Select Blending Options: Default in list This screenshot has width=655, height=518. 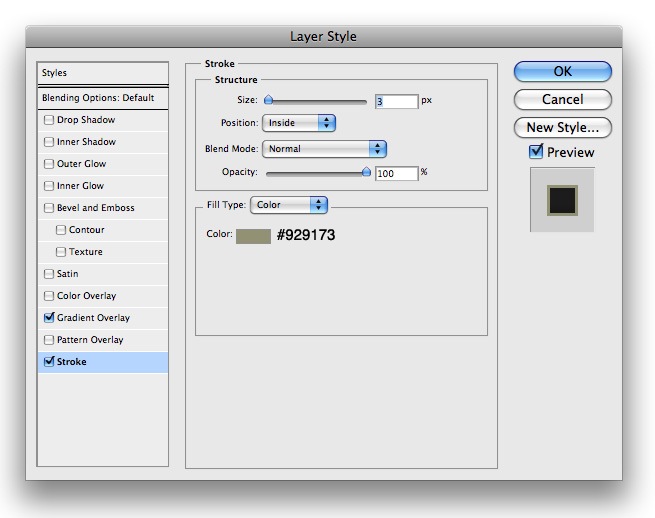coord(98,98)
